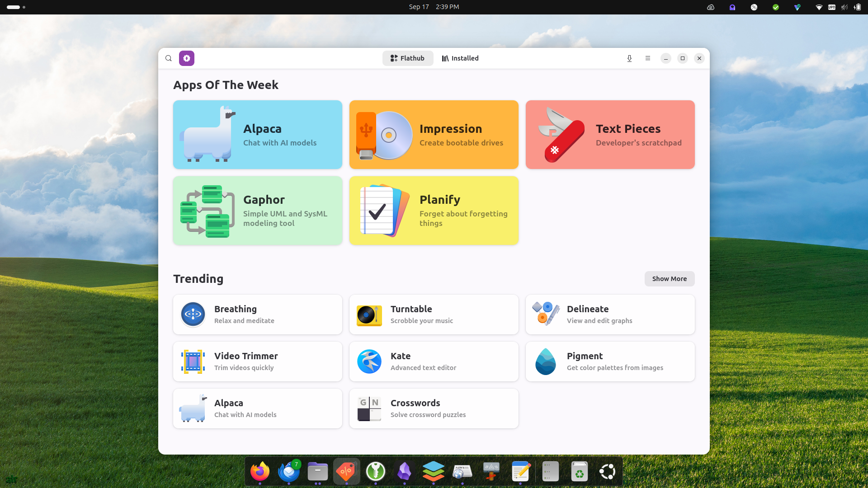Click the Kate editor icon
Screen dimensions: 868x488
[x=369, y=361]
